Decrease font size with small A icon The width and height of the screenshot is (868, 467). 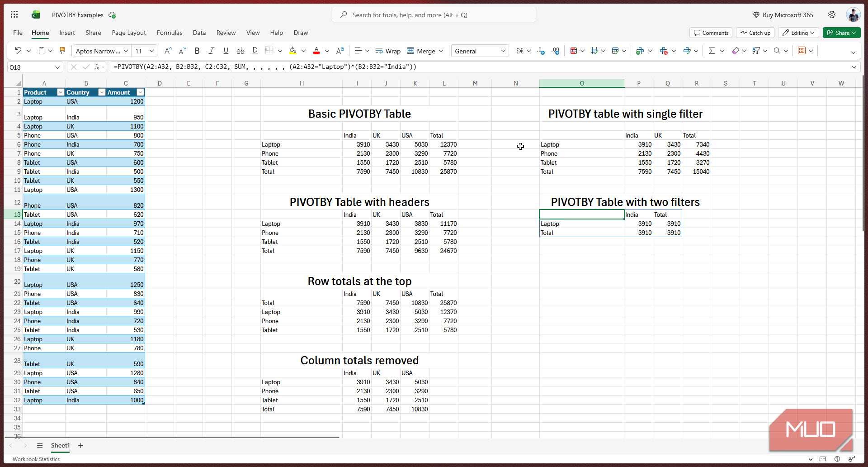[x=182, y=51]
